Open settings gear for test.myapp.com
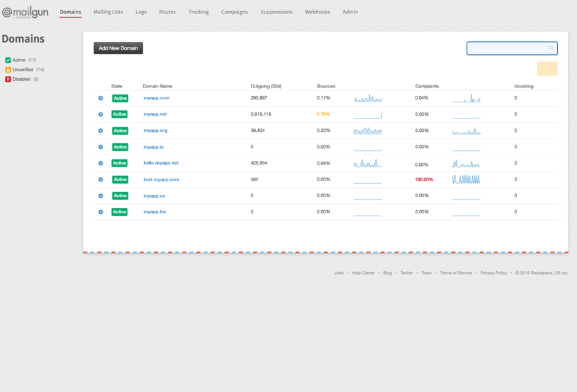 100,179
